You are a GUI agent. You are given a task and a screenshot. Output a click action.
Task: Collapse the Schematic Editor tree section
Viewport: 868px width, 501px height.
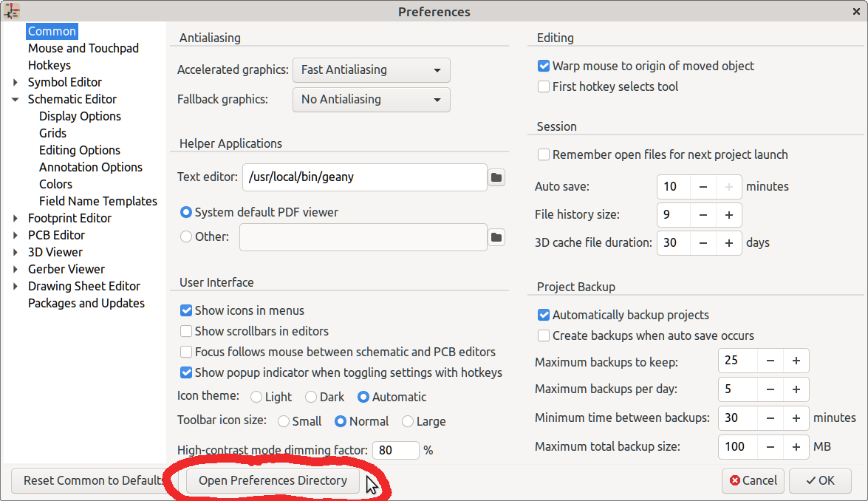click(16, 100)
